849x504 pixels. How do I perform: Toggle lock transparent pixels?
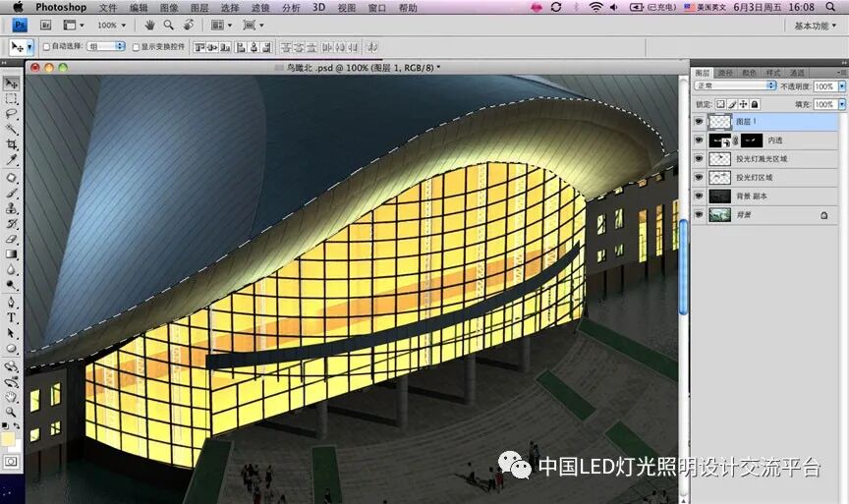pos(720,104)
